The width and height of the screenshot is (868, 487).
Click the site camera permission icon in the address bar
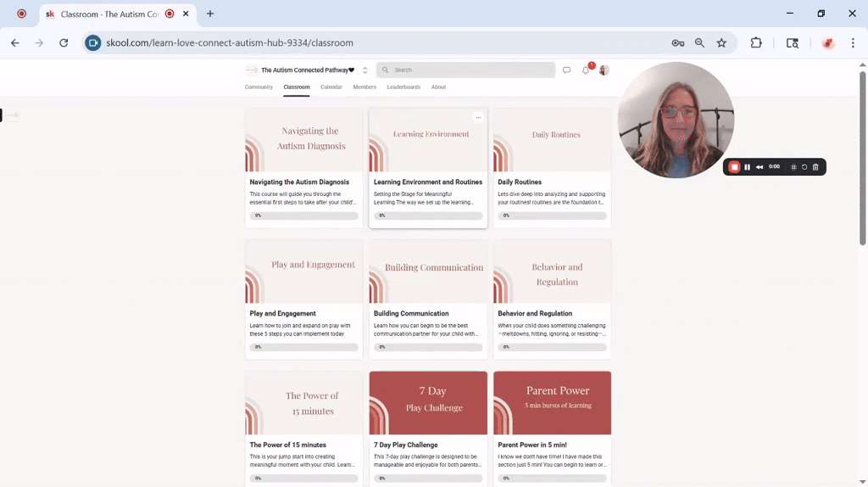tap(93, 42)
